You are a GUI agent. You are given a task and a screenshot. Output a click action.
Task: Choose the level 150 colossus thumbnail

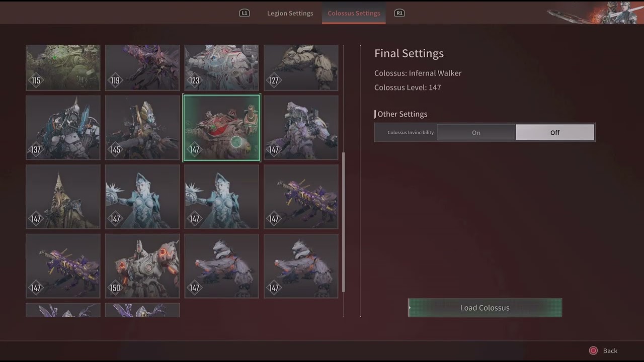(142, 266)
